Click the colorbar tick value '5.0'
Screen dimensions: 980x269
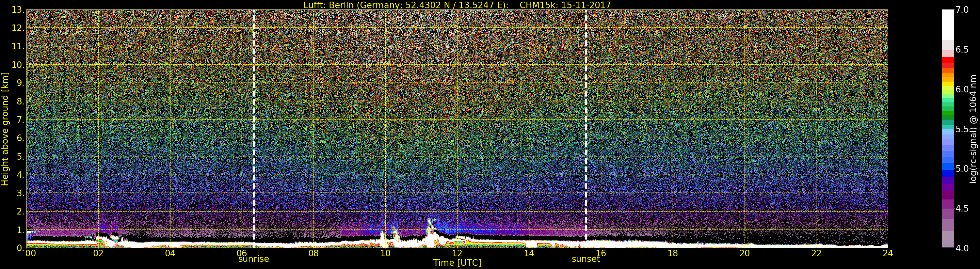coord(962,168)
